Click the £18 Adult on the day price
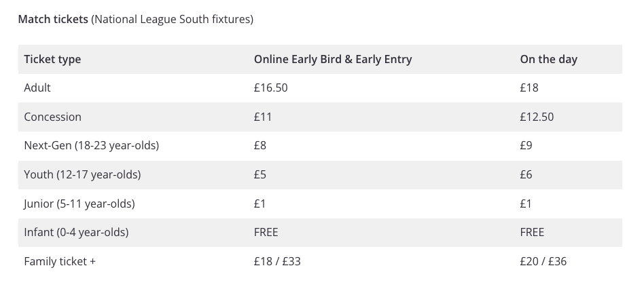 click(529, 88)
